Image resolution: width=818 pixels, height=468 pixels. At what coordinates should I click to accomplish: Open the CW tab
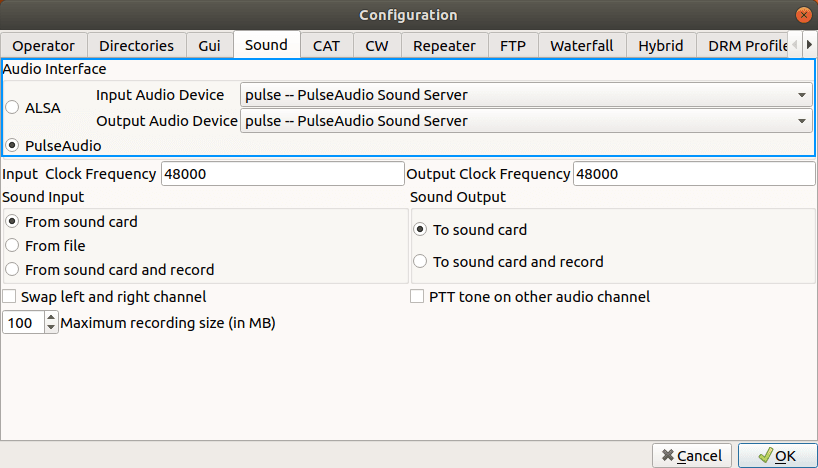(x=377, y=46)
